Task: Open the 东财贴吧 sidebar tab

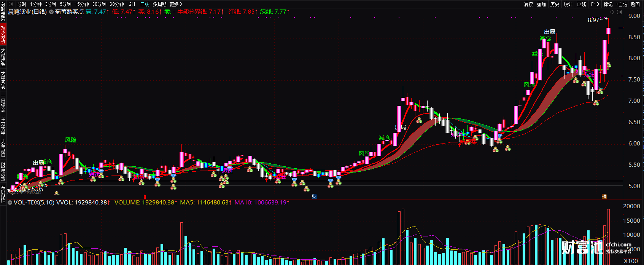Action: coord(3,194)
